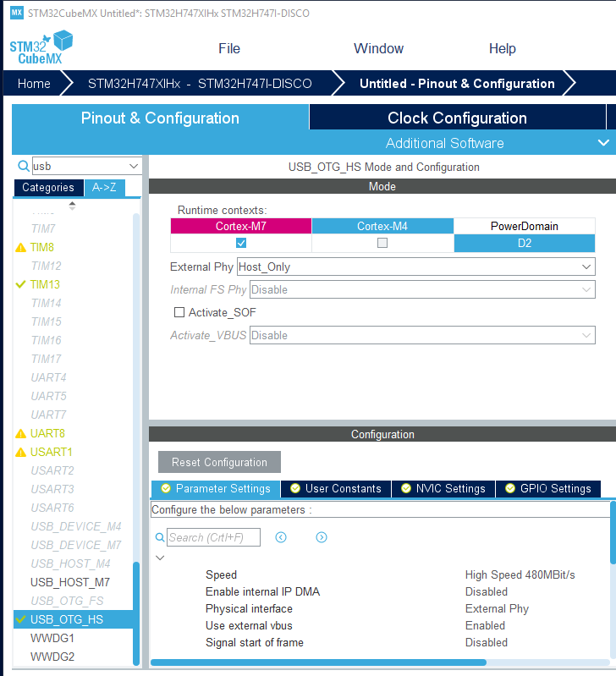This screenshot has height=676, width=616.
Task: Select UART8 in the peripheral list
Action: tap(47, 434)
